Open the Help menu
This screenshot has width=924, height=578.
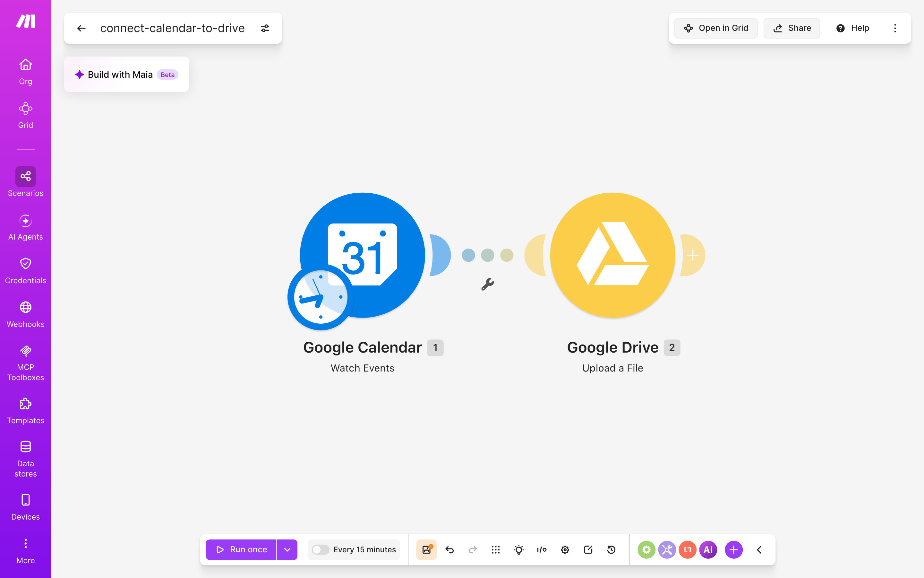click(852, 28)
